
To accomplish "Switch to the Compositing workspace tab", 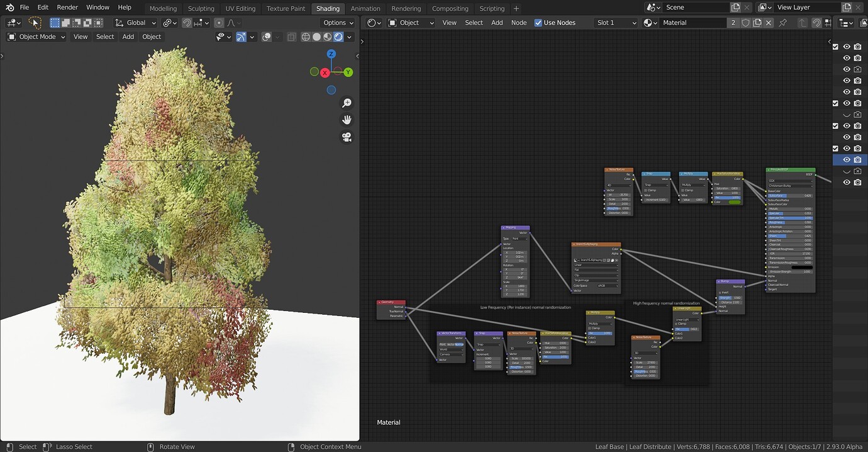I will (x=450, y=9).
